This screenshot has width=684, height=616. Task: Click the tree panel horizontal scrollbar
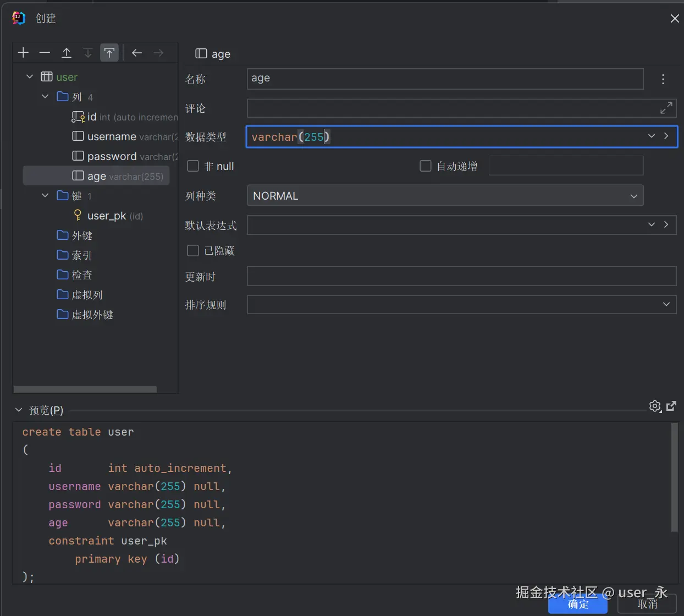click(85, 389)
